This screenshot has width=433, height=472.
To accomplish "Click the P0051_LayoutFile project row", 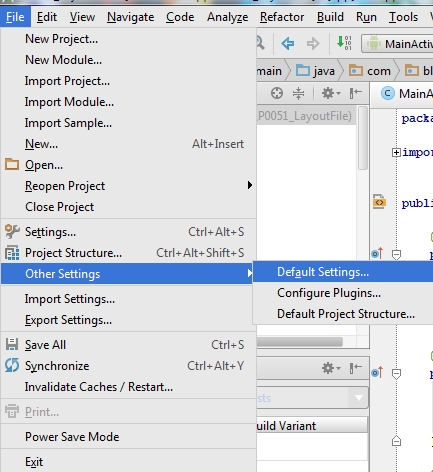I will pyautogui.click(x=306, y=116).
